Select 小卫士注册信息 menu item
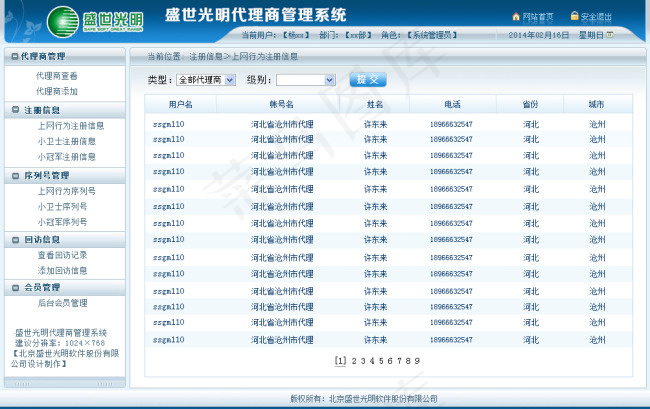 (x=66, y=141)
